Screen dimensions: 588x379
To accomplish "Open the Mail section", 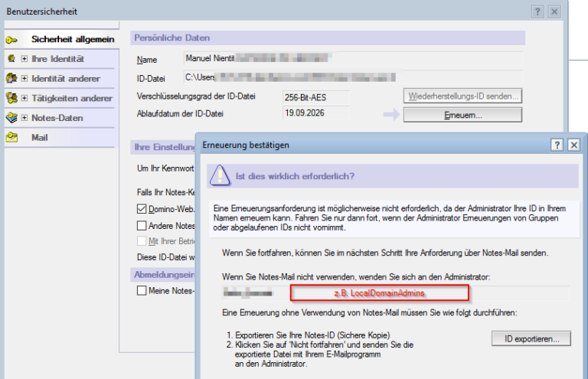I will (39, 138).
